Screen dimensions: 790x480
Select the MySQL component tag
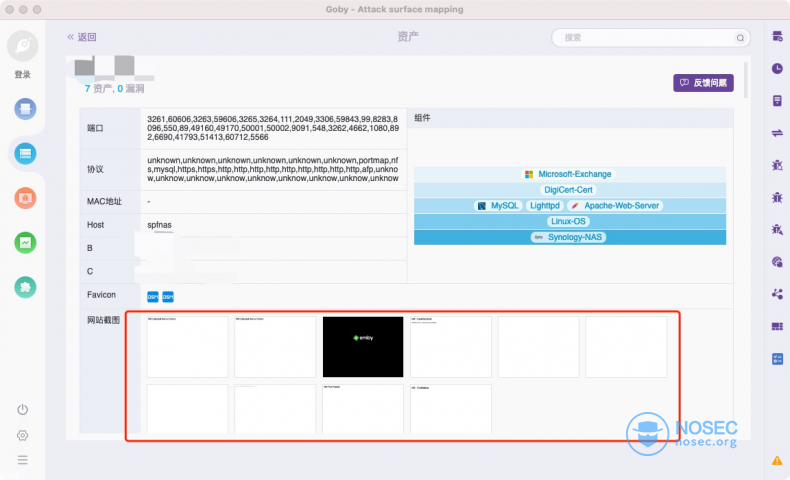point(498,205)
